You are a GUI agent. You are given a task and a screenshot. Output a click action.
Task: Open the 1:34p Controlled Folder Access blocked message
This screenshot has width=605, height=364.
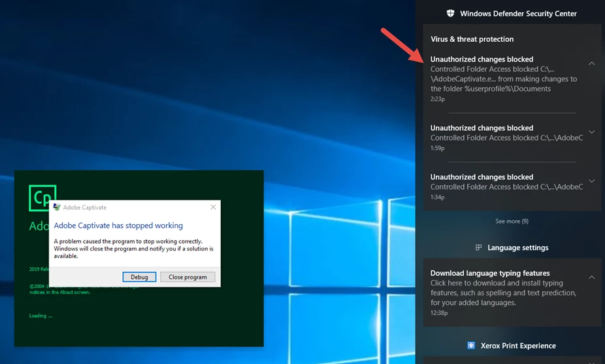(506, 187)
